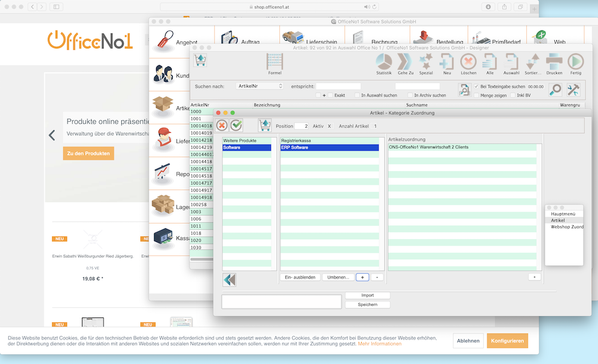The image size is (598, 364).
Task: Open the PrimBedarf factory icon
Action: tap(481, 38)
